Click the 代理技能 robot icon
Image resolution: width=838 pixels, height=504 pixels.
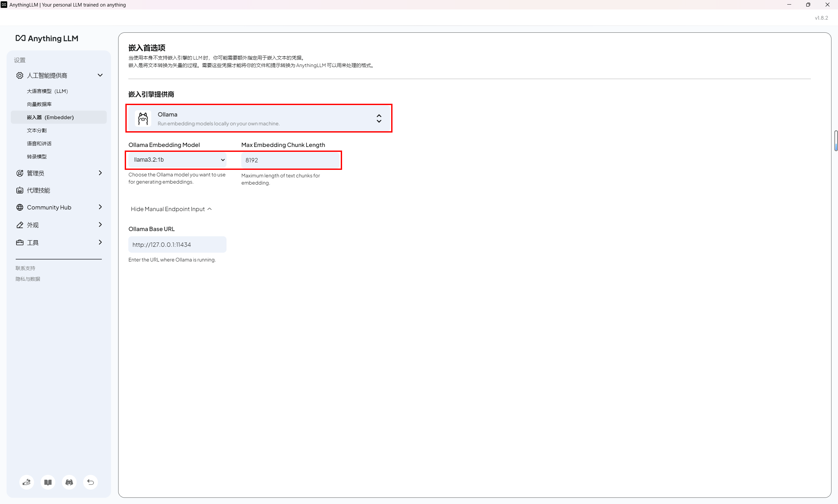point(20,190)
